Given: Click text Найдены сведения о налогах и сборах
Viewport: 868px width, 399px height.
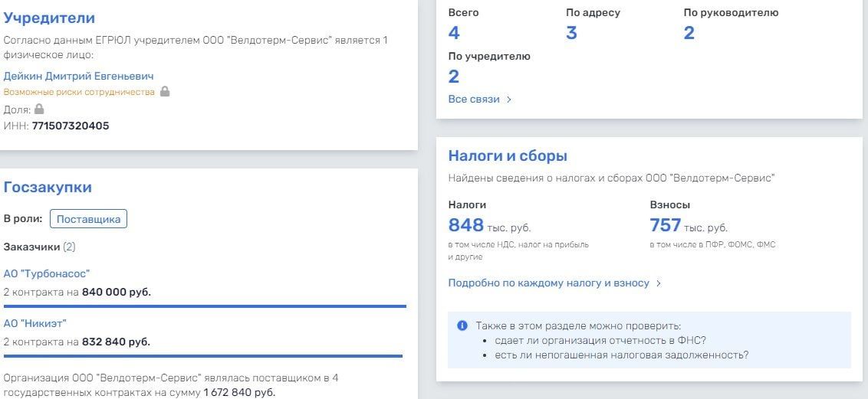Looking at the screenshot, I should click(612, 178).
